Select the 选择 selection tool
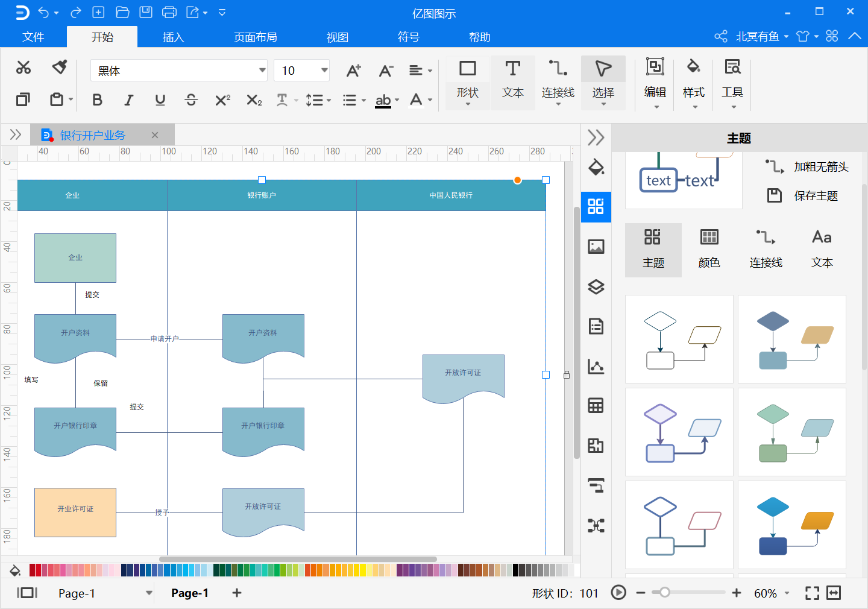The image size is (868, 609). (603, 83)
